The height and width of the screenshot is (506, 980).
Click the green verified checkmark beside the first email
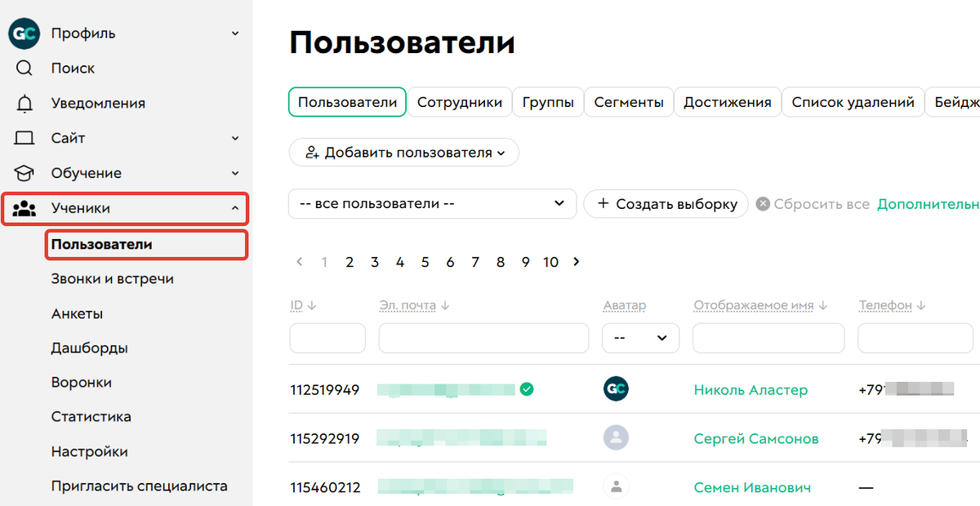tap(527, 389)
